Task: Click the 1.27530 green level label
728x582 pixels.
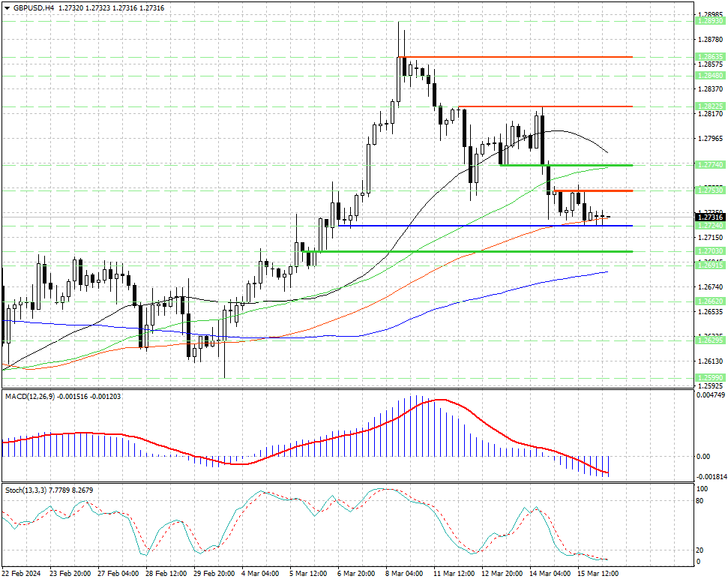Action: pyautogui.click(x=710, y=190)
